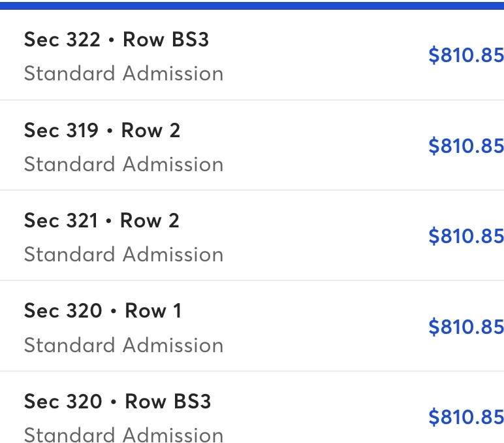Click the $810.85 price for Sec 322
This screenshot has height=443, width=504.
click(465, 56)
